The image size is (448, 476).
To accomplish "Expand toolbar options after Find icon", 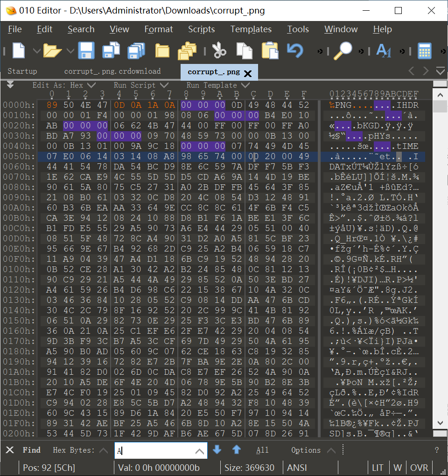I will click(361, 51).
